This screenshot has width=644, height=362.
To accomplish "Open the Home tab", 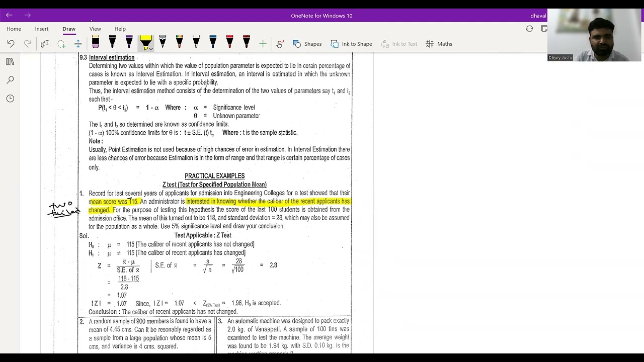I will (14, 29).
